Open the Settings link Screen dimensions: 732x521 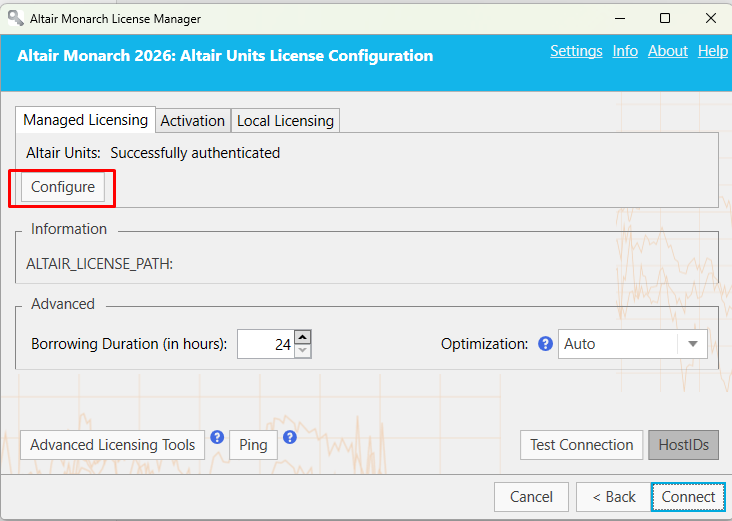(x=576, y=51)
